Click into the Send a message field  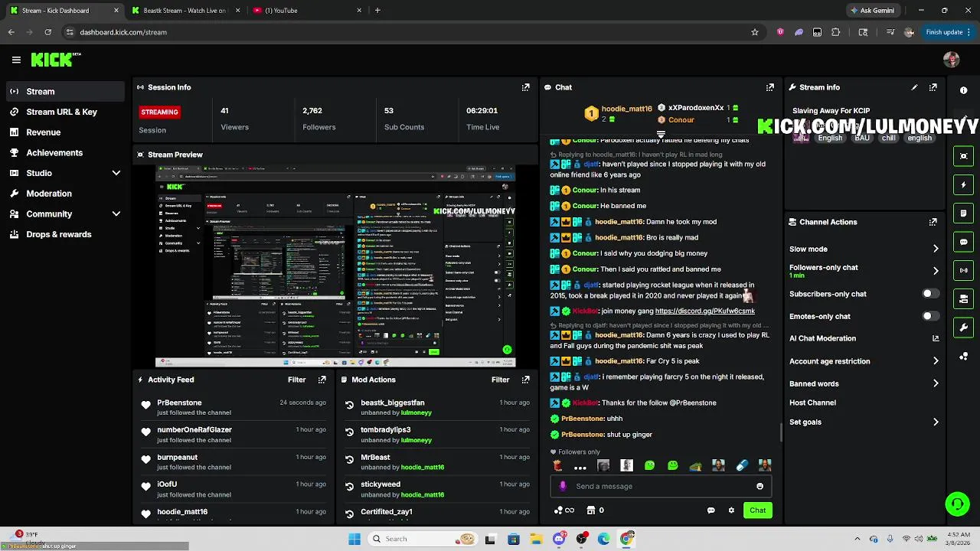(660, 486)
